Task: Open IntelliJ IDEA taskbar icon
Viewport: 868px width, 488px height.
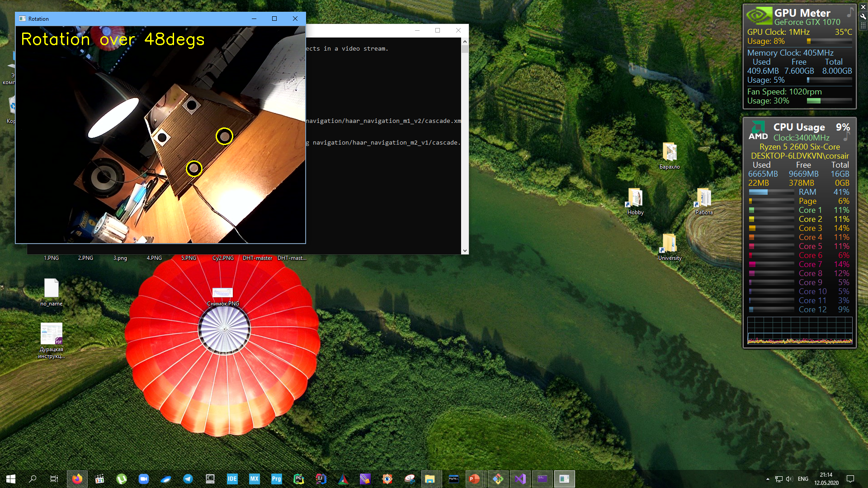Action: (321, 479)
